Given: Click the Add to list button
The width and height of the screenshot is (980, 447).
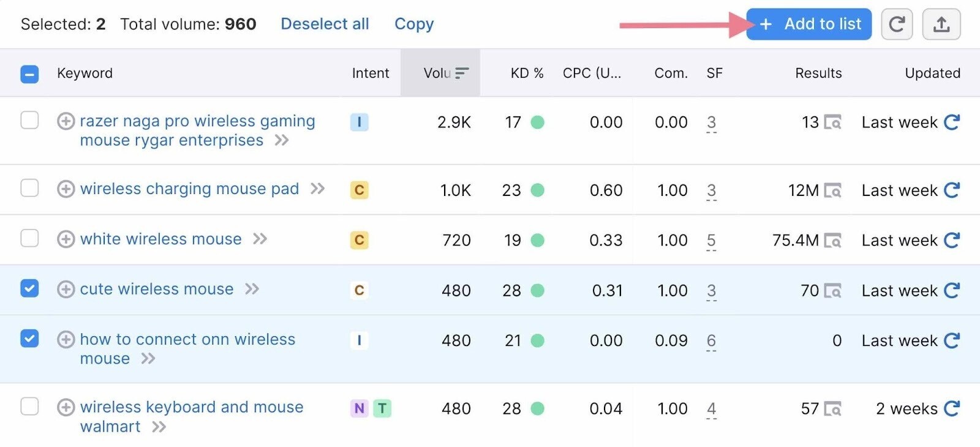Looking at the screenshot, I should click(809, 24).
